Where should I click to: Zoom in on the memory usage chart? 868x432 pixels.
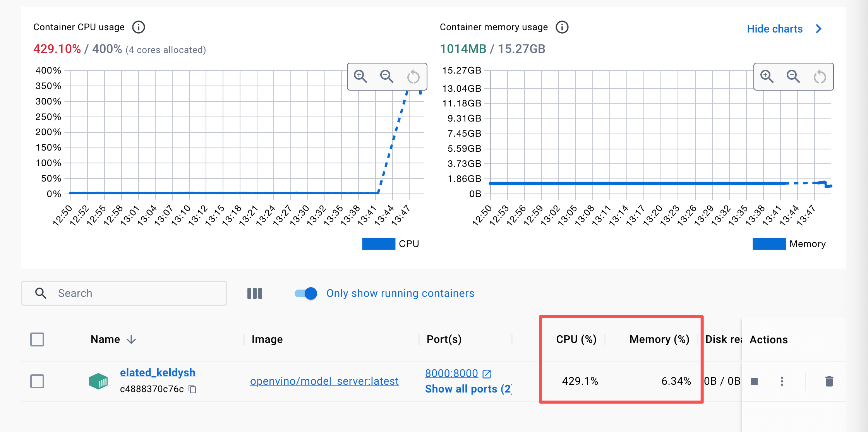pos(767,76)
